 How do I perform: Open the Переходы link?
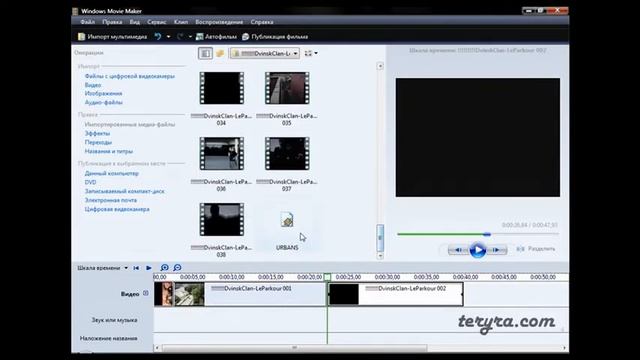(x=98, y=142)
